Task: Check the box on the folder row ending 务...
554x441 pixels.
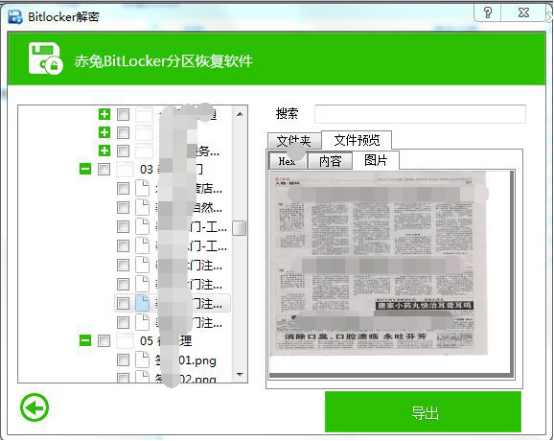Action: click(123, 151)
